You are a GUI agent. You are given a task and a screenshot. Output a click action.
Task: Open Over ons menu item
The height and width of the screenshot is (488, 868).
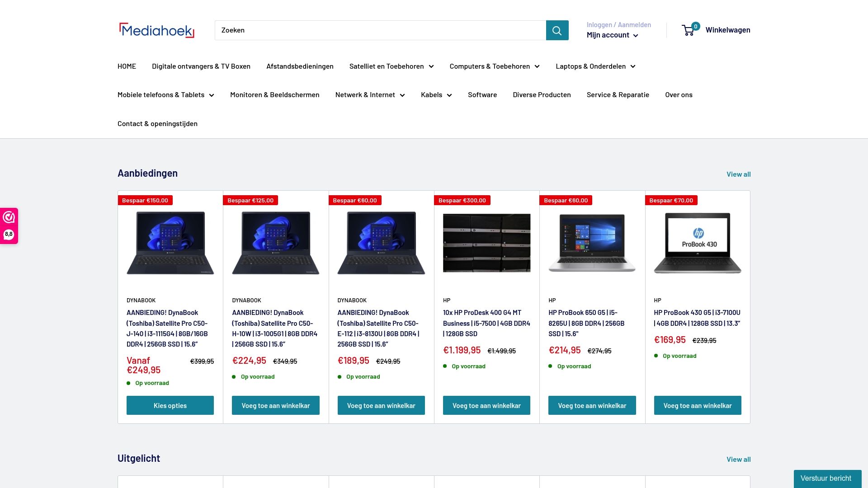click(679, 95)
